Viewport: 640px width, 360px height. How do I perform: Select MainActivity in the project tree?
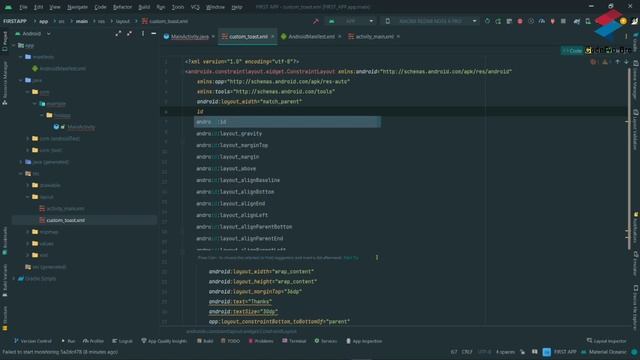pos(74,127)
